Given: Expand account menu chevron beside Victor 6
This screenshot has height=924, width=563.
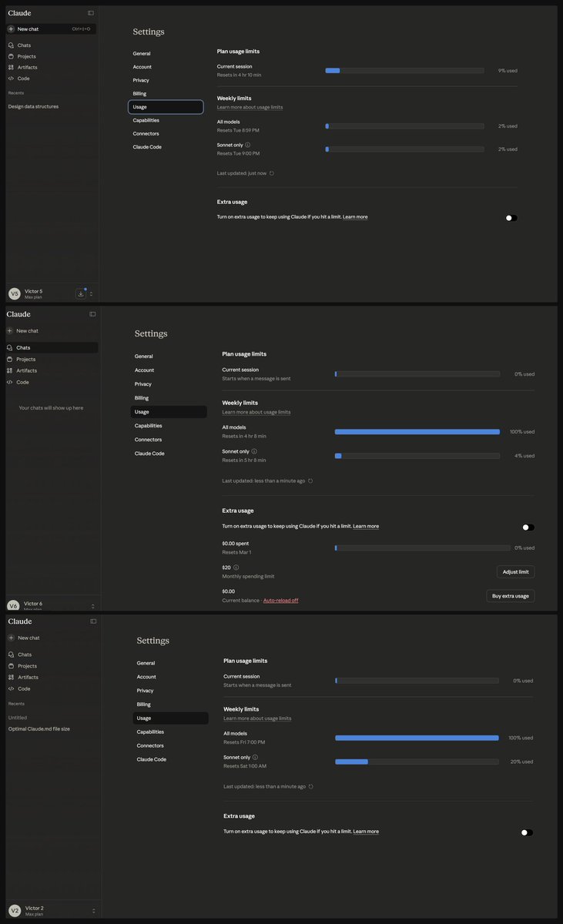Looking at the screenshot, I should coord(93,607).
